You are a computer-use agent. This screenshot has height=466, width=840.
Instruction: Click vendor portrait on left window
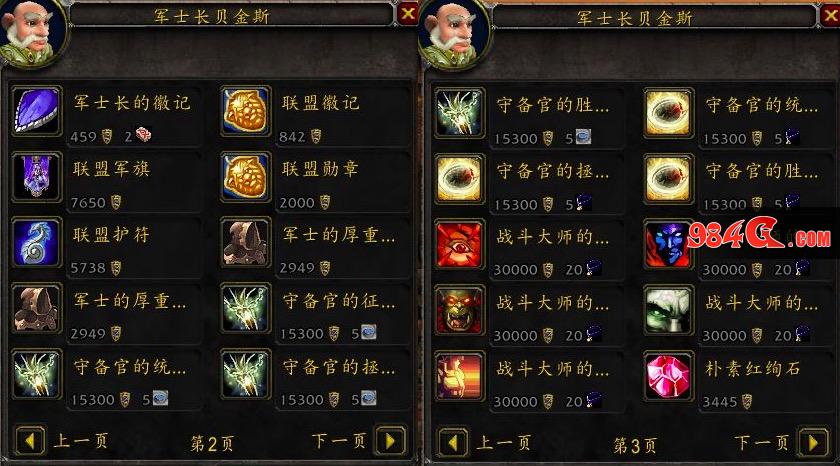32,32
